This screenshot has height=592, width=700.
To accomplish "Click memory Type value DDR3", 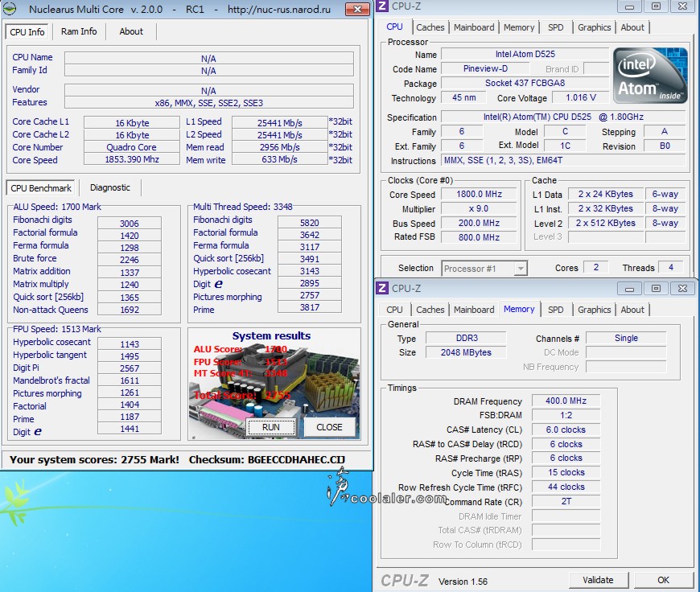I will pyautogui.click(x=466, y=338).
